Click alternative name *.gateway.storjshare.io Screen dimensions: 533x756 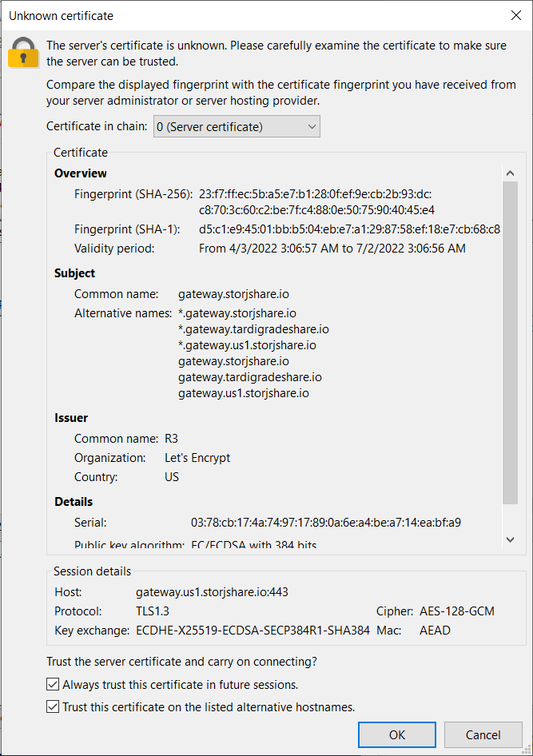[237, 313]
